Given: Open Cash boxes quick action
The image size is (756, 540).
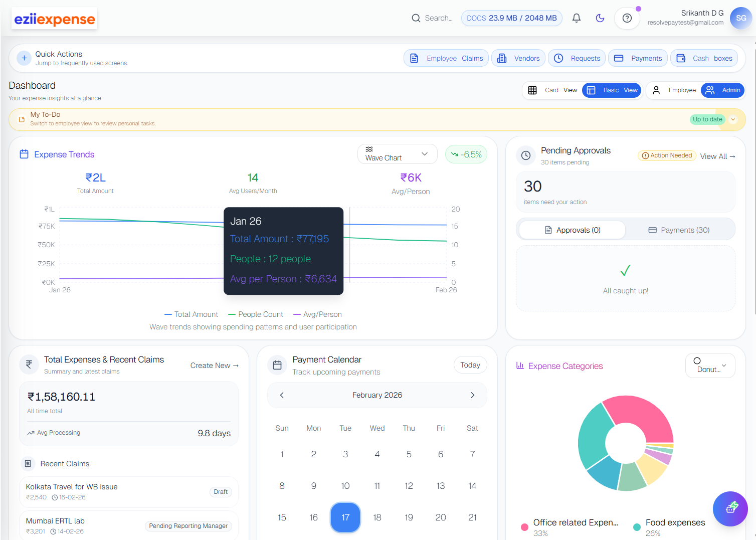Looking at the screenshot, I should pos(704,58).
